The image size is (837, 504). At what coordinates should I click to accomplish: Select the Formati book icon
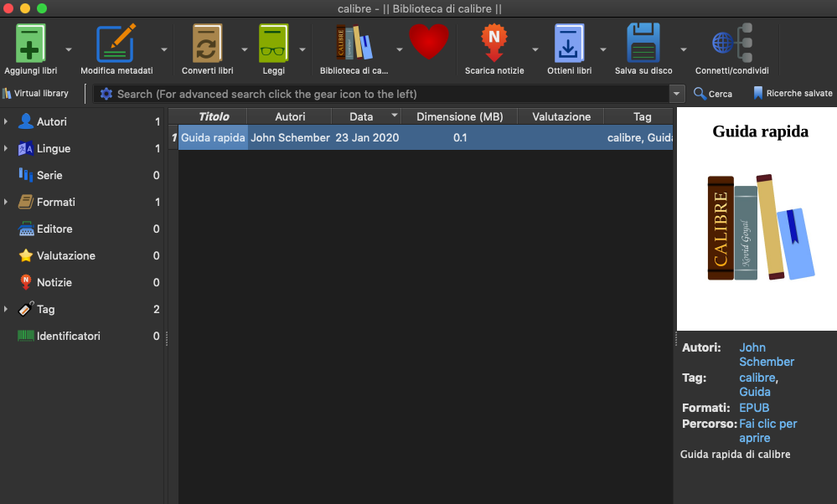click(26, 202)
